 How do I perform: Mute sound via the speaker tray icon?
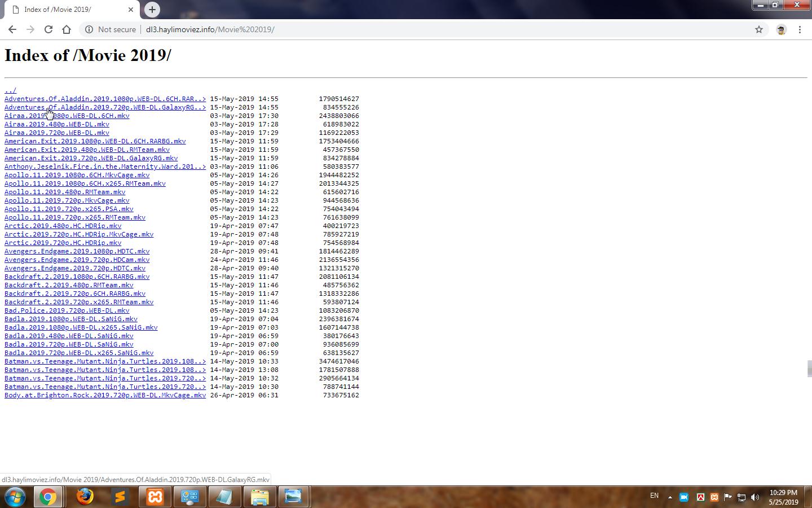point(755,497)
